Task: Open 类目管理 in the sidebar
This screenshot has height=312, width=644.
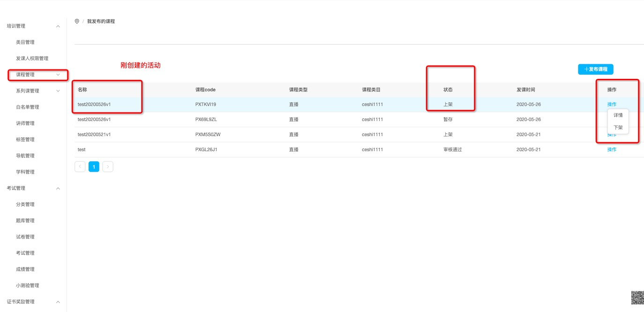Action: (25, 42)
